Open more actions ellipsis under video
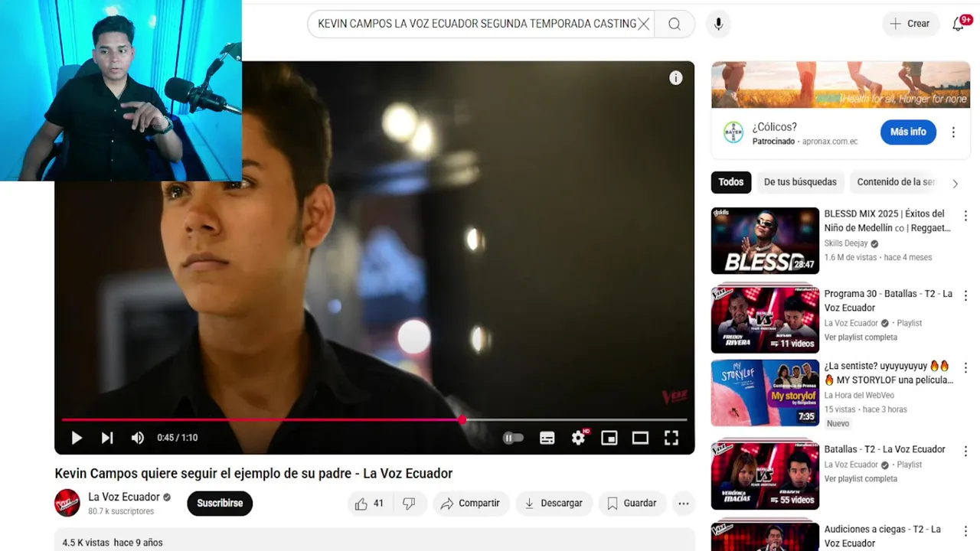Viewport: 980px width, 551px height. [684, 503]
